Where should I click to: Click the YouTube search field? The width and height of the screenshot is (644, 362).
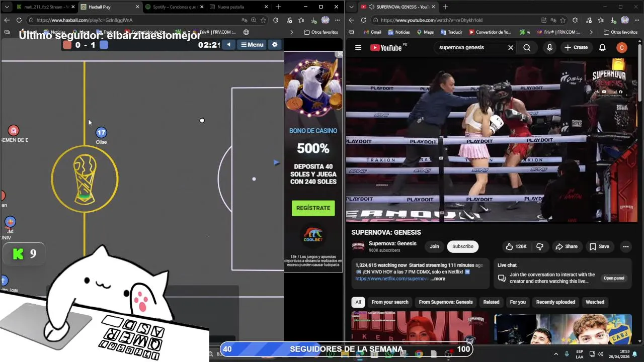(x=470, y=48)
